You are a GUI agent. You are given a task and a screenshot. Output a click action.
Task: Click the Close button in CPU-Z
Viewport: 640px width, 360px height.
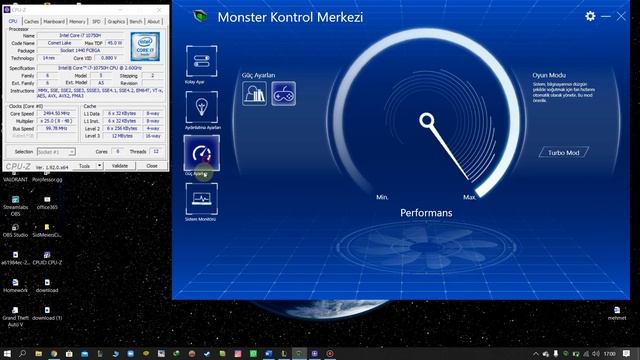click(152, 166)
